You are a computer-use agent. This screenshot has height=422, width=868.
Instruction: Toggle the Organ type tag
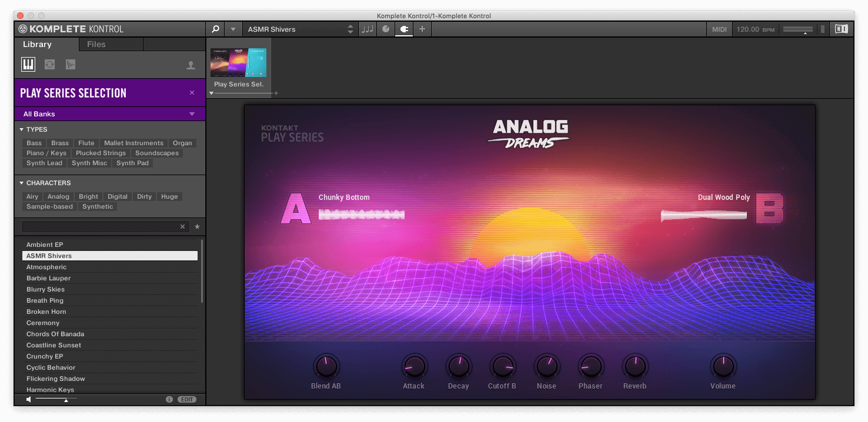pyautogui.click(x=182, y=143)
